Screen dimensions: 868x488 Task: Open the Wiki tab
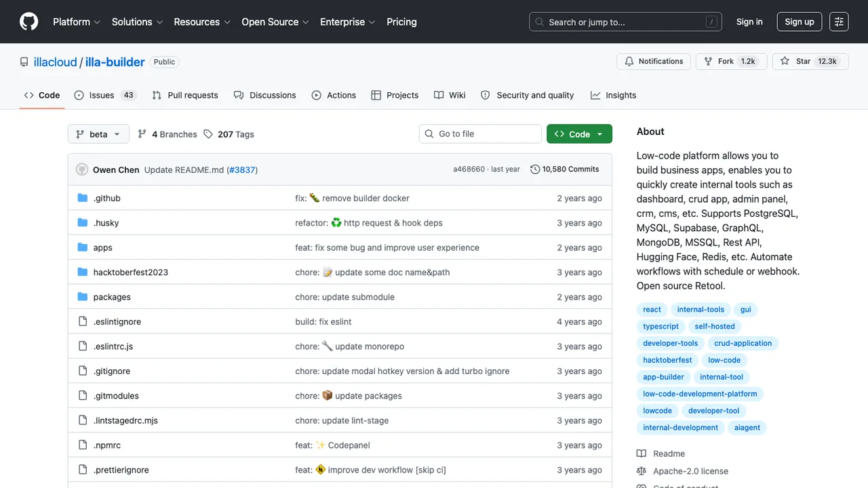(450, 95)
